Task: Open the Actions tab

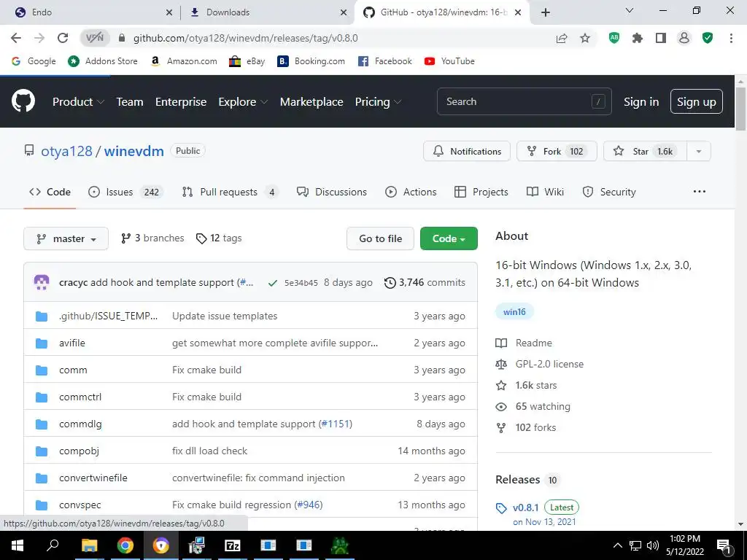Action: [411, 192]
